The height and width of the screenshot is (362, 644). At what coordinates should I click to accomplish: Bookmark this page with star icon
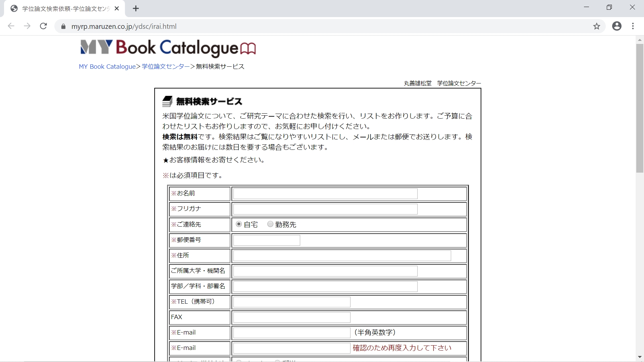596,26
